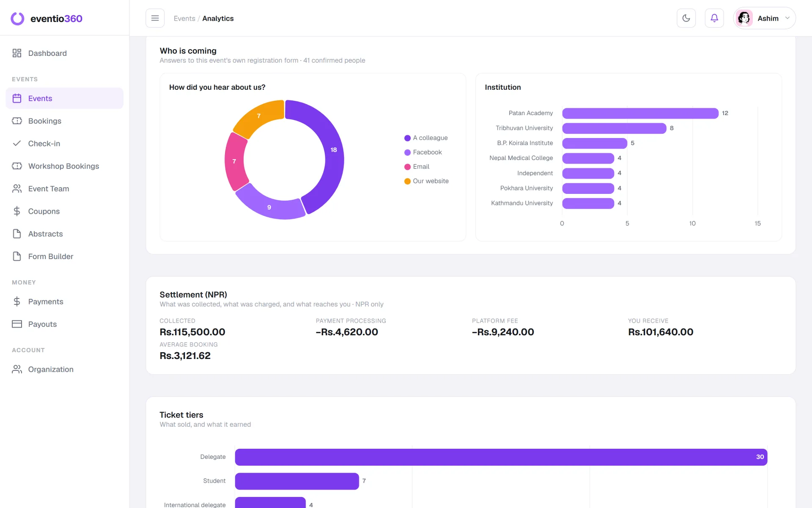Click the orange donut segment with 7
The height and width of the screenshot is (508, 812).
(259, 116)
